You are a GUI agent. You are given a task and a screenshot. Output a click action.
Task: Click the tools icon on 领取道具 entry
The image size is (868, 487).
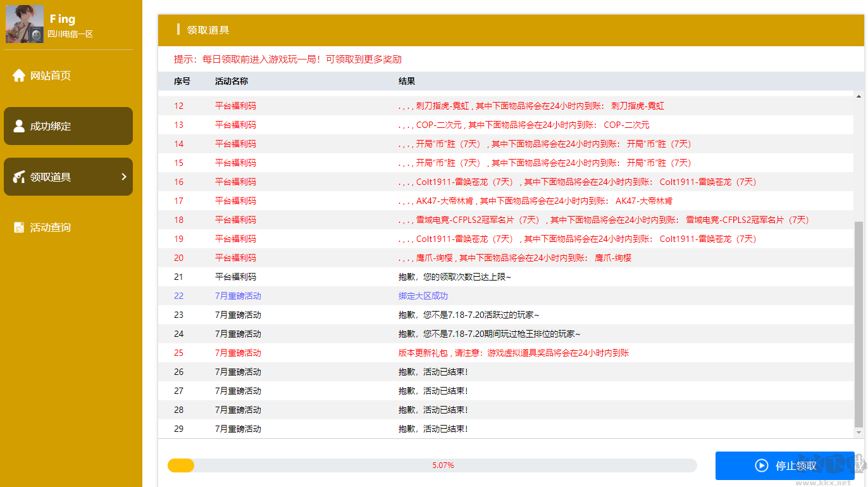(18, 177)
